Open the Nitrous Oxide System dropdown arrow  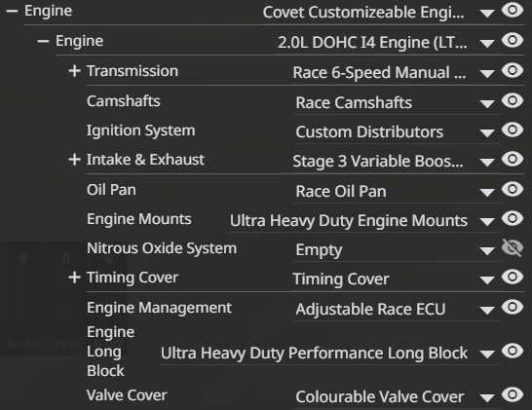(487, 250)
